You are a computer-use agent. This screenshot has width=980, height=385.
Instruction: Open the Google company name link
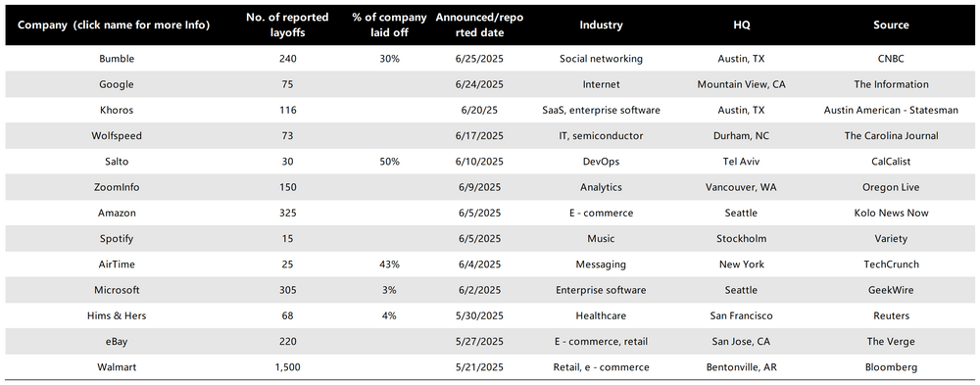click(117, 84)
